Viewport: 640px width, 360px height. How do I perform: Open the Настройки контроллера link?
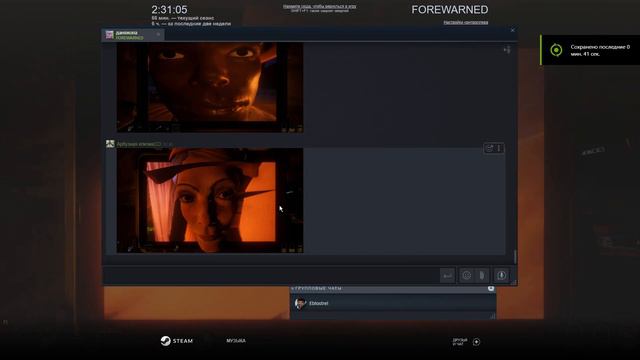(466, 22)
